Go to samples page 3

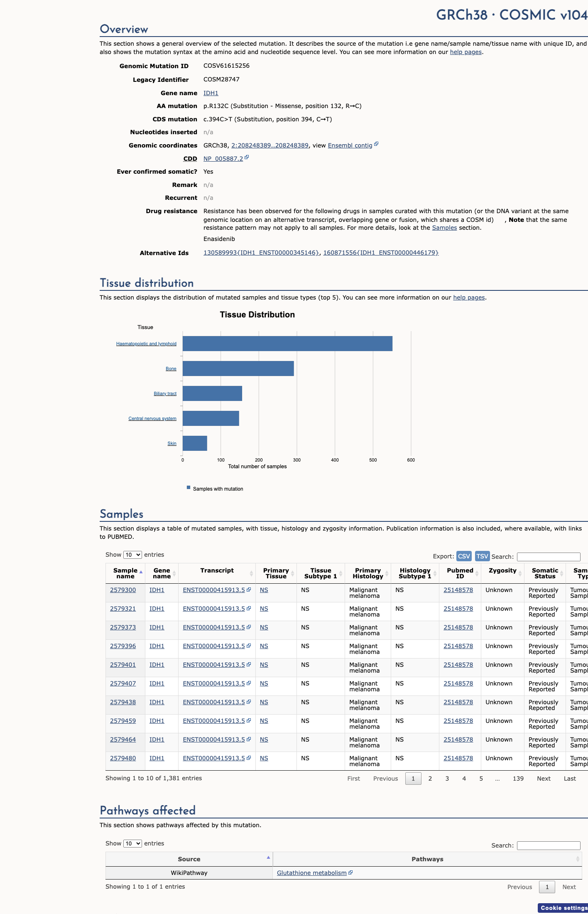click(447, 779)
